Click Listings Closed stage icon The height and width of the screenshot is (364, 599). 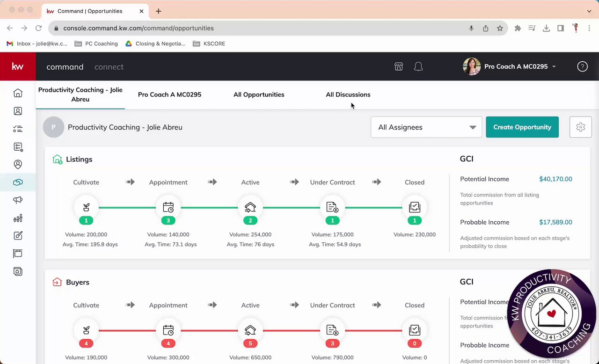pyautogui.click(x=415, y=207)
